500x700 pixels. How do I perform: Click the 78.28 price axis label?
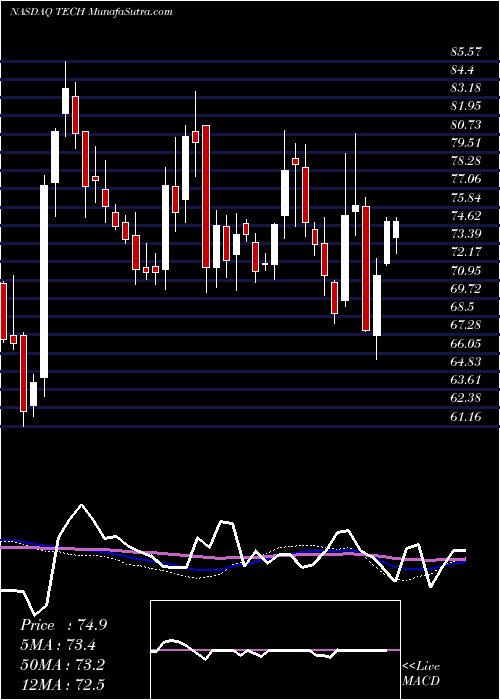466,161
